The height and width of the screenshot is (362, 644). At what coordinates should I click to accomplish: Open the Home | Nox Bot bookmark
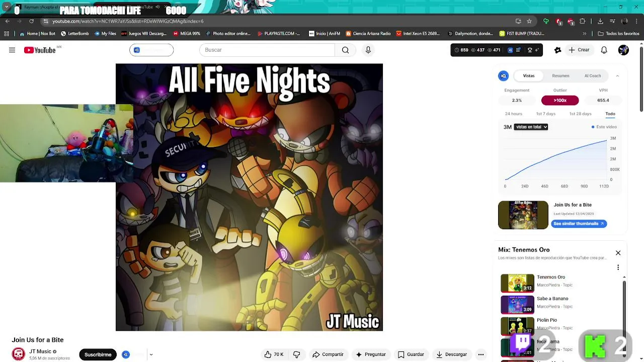point(37,34)
